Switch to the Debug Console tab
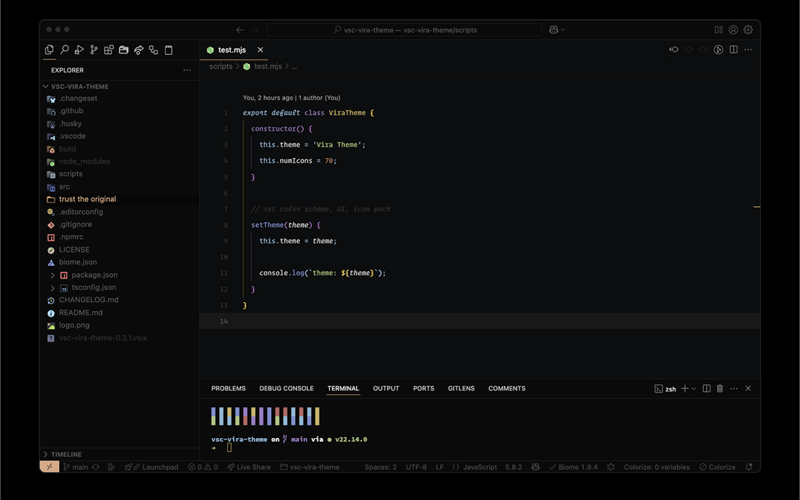The height and width of the screenshot is (500, 800). click(286, 389)
